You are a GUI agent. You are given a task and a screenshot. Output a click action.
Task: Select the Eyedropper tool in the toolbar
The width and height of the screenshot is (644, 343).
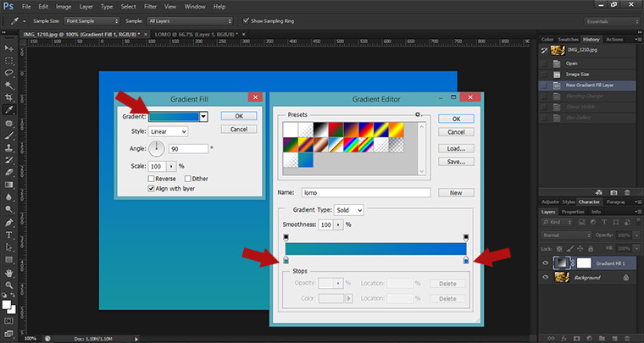[x=8, y=109]
